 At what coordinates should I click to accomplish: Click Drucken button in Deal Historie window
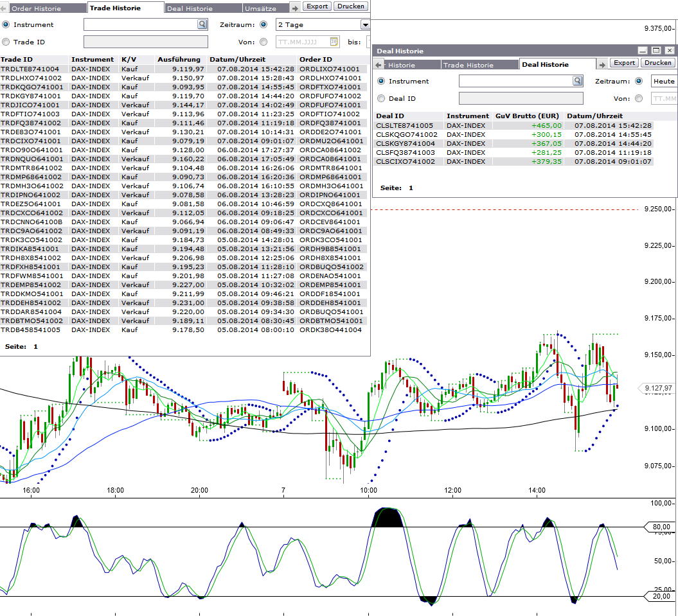pyautogui.click(x=657, y=63)
